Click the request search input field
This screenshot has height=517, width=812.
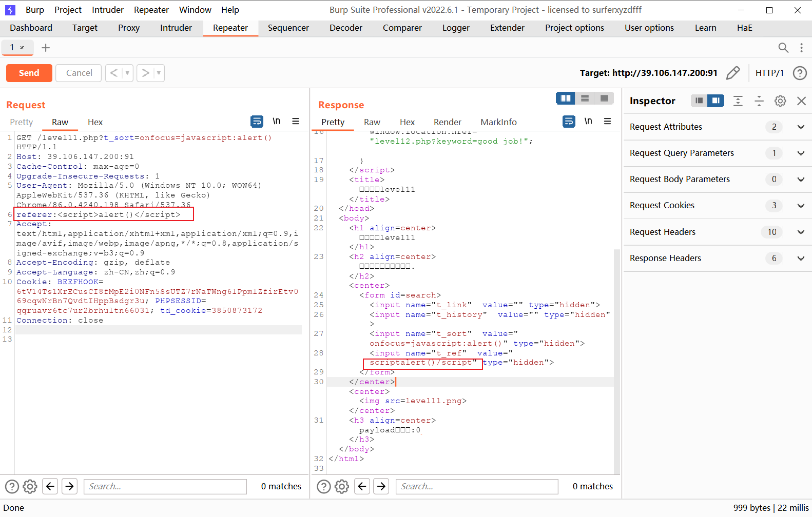pos(165,486)
